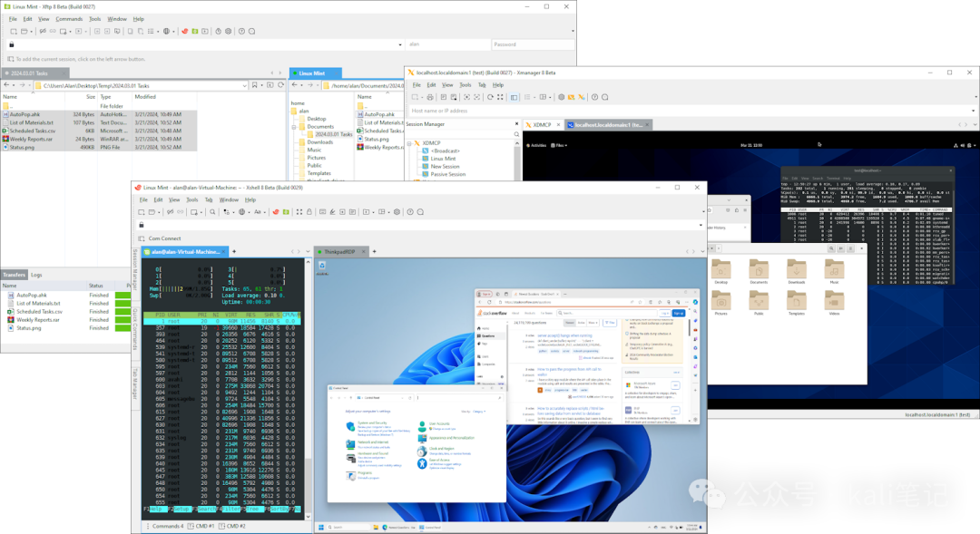Click the Xshell terminal vertical scrollbar

[x=308, y=387]
